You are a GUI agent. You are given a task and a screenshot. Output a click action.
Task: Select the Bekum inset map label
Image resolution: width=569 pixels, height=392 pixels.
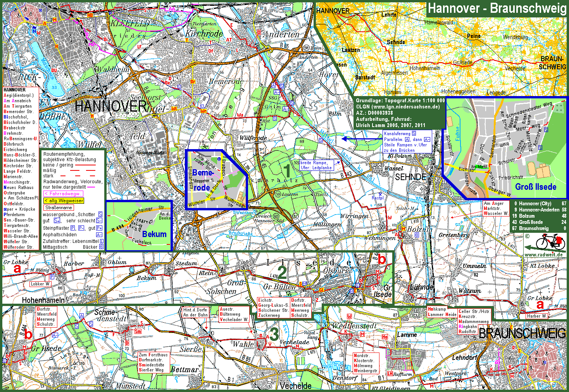154,234
